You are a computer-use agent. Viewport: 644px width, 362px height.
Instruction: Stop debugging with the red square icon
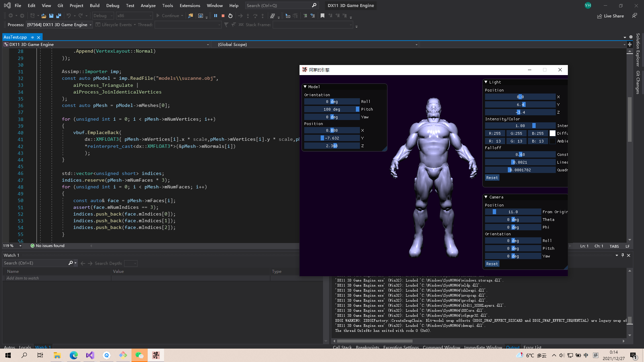pyautogui.click(x=223, y=16)
